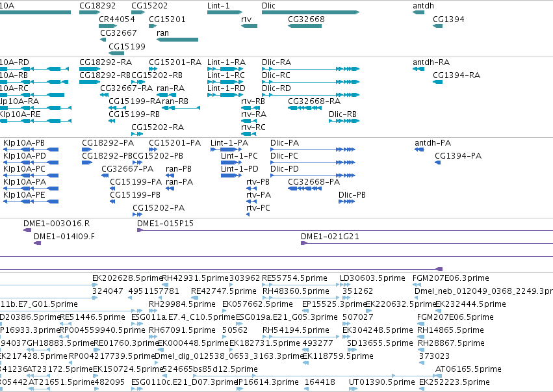Select transcript CG15202-RB

(157, 75)
